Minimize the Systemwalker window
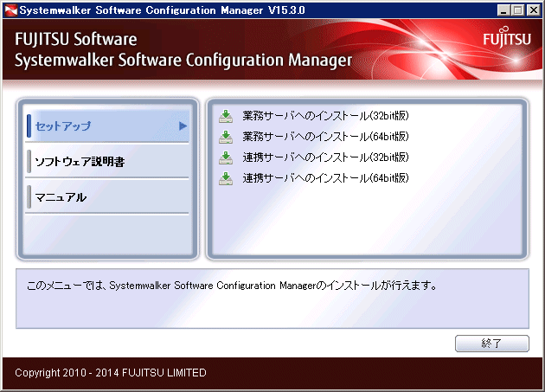The image size is (545, 392). click(503, 10)
